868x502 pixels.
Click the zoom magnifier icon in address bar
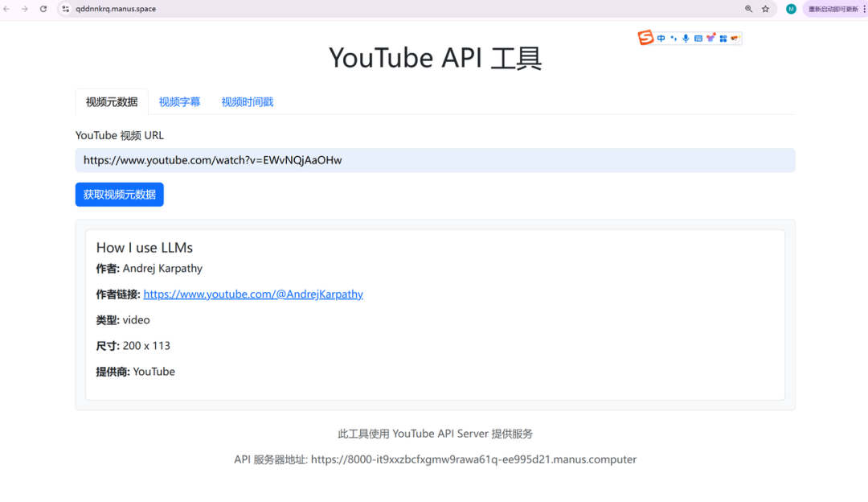pyautogui.click(x=748, y=9)
